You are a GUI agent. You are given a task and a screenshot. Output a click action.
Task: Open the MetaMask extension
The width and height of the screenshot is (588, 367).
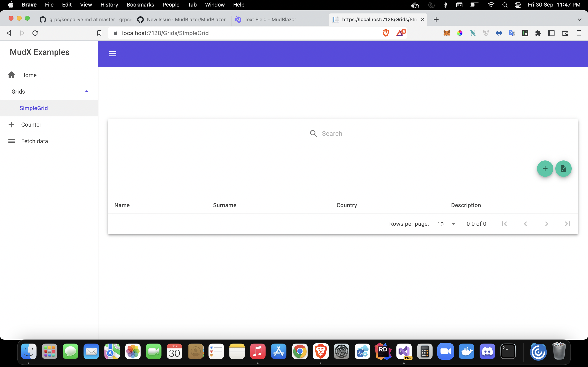pyautogui.click(x=447, y=33)
